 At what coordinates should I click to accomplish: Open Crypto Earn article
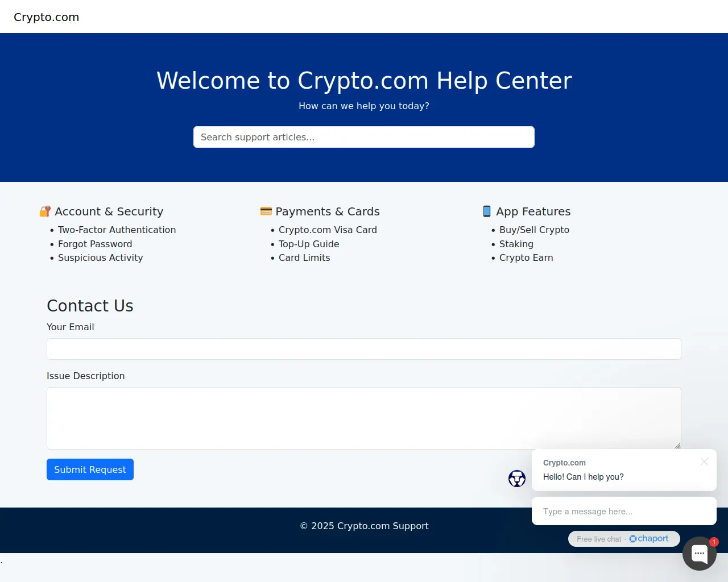[526, 257]
